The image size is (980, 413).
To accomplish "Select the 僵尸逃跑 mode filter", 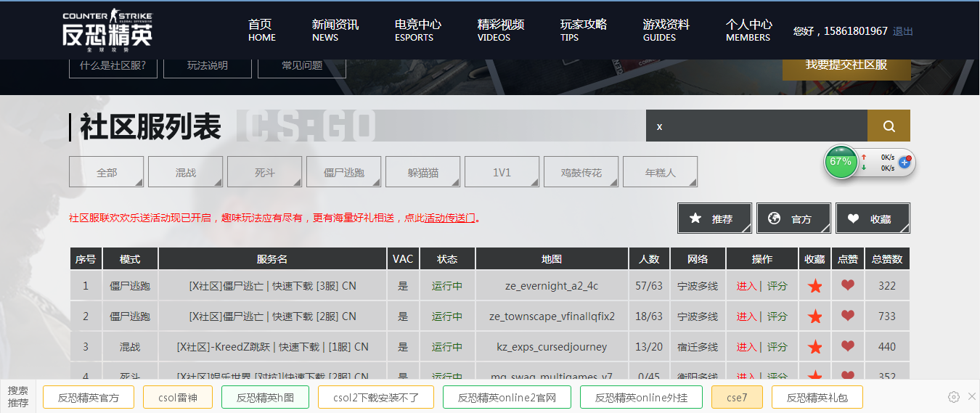I will click(343, 173).
